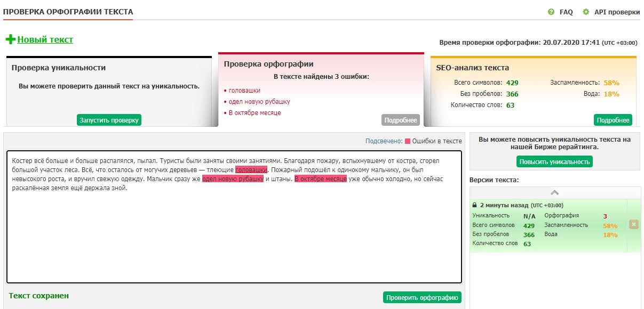Image resolution: width=644 pixels, height=309 pixels.
Task: Select the Проверка орфографии panel heading
Action: [268, 64]
